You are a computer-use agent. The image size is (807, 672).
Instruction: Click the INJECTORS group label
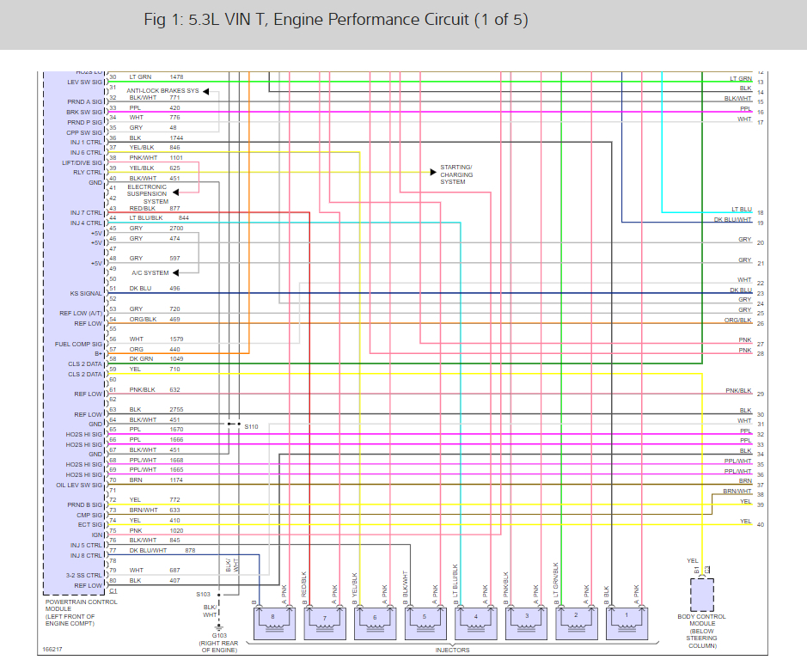click(452, 651)
